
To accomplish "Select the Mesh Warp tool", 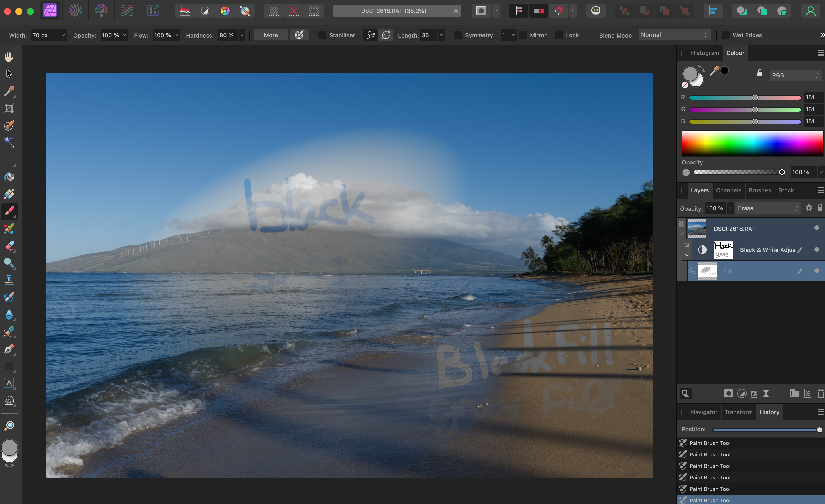I will pyautogui.click(x=9, y=401).
